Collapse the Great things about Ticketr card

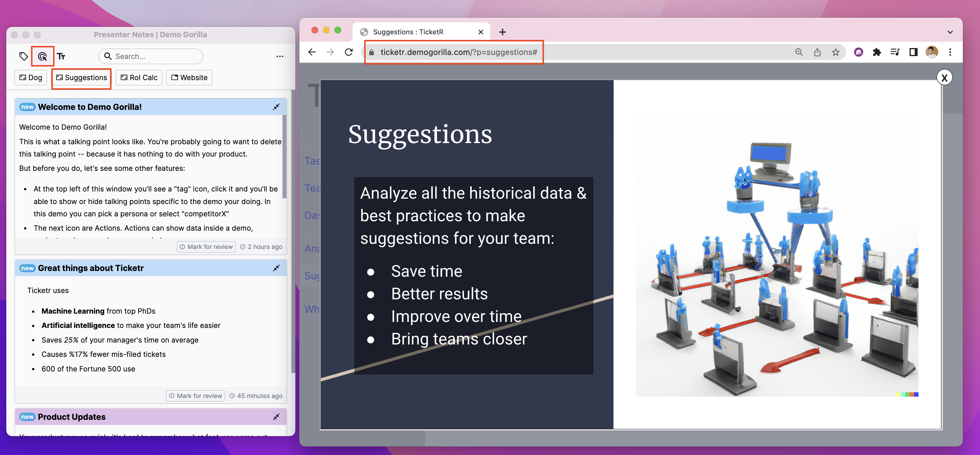coord(276,268)
